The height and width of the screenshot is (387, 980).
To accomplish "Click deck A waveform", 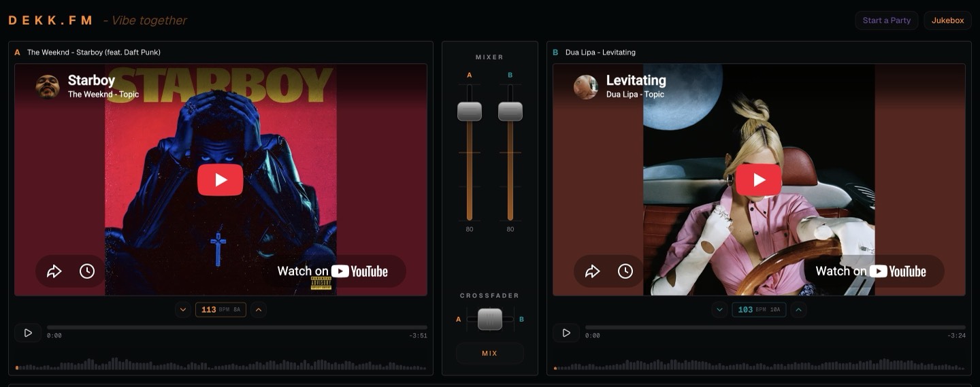I will coord(221,363).
